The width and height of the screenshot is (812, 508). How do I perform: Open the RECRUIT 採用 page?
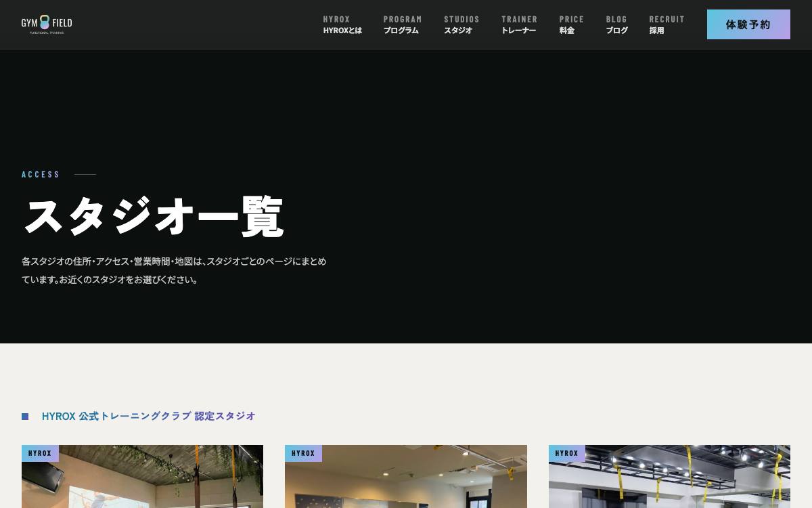[x=667, y=24]
